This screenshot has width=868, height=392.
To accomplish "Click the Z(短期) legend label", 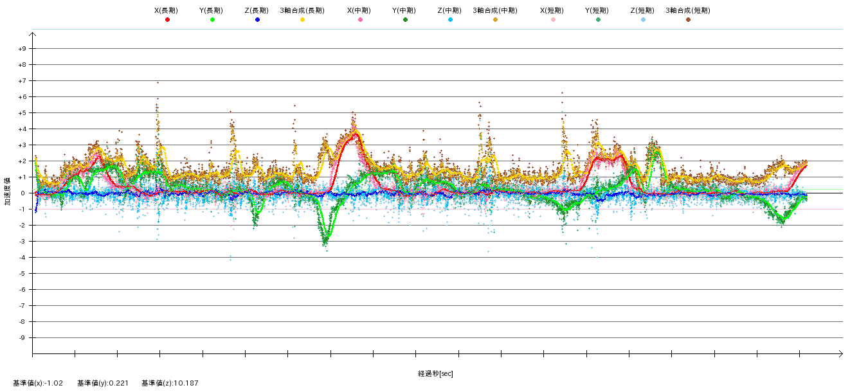I will 642,10.
